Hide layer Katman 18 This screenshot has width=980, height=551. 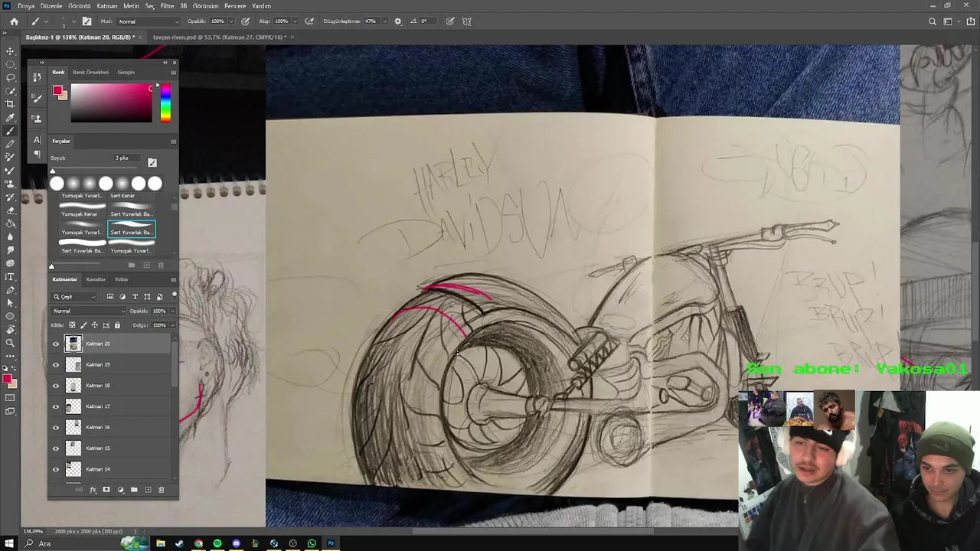[x=55, y=386]
